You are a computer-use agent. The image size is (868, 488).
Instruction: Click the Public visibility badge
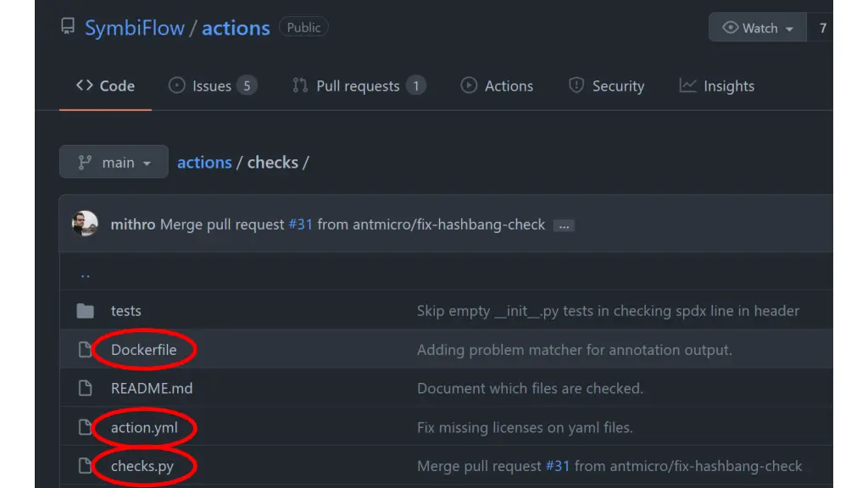pos(303,27)
